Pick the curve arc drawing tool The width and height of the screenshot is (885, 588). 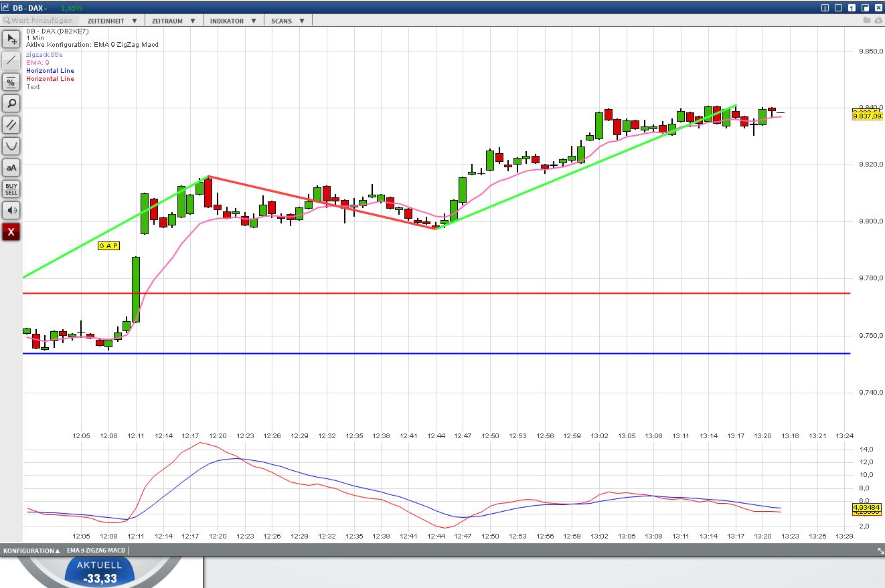point(11,146)
